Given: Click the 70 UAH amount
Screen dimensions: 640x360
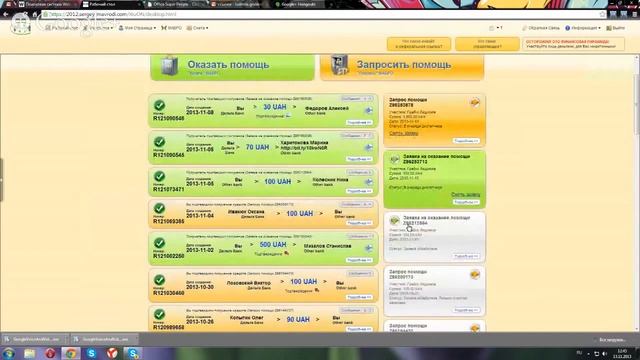Looking at the screenshot, I should (x=257, y=147).
